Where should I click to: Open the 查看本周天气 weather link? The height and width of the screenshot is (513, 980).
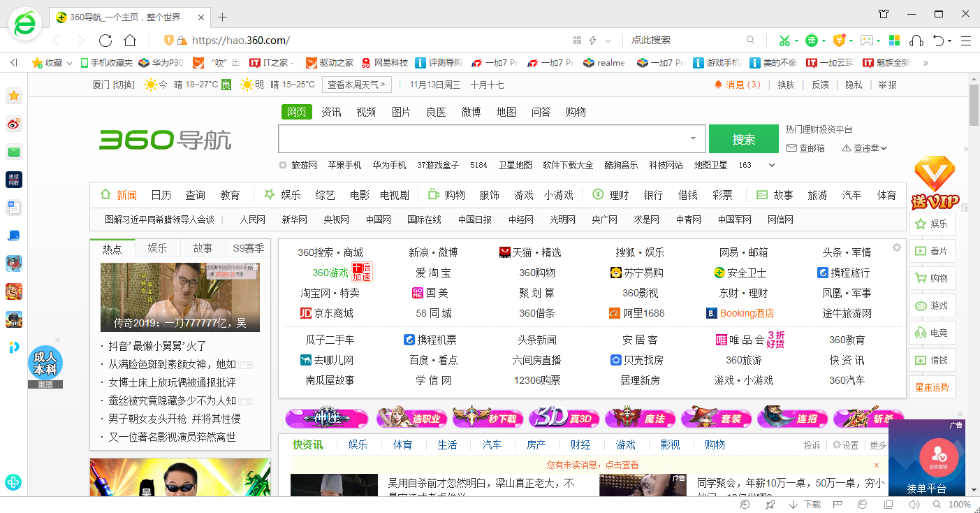click(x=353, y=85)
